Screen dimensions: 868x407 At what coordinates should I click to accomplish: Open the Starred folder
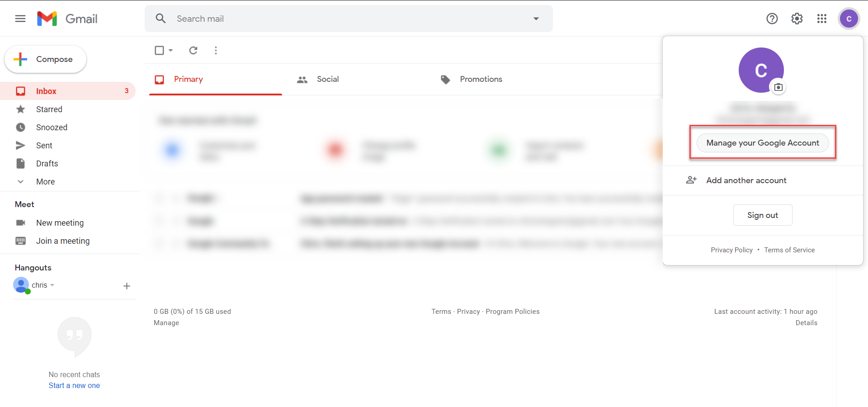68,109
